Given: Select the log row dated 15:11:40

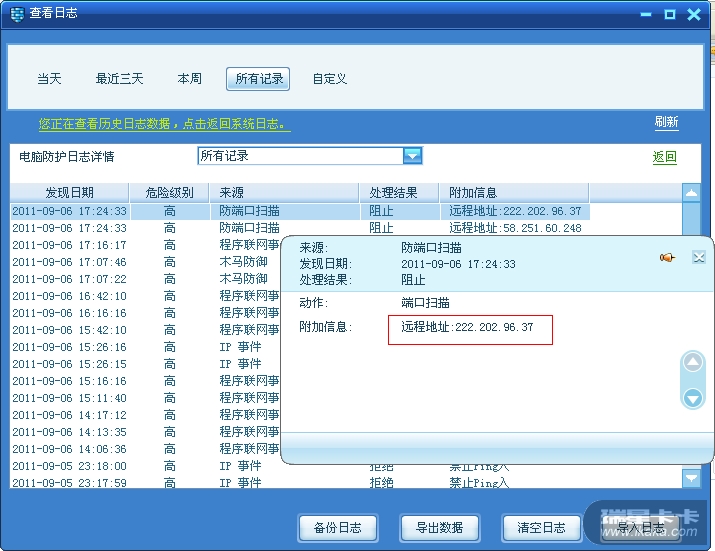Looking at the screenshot, I should click(145, 398).
